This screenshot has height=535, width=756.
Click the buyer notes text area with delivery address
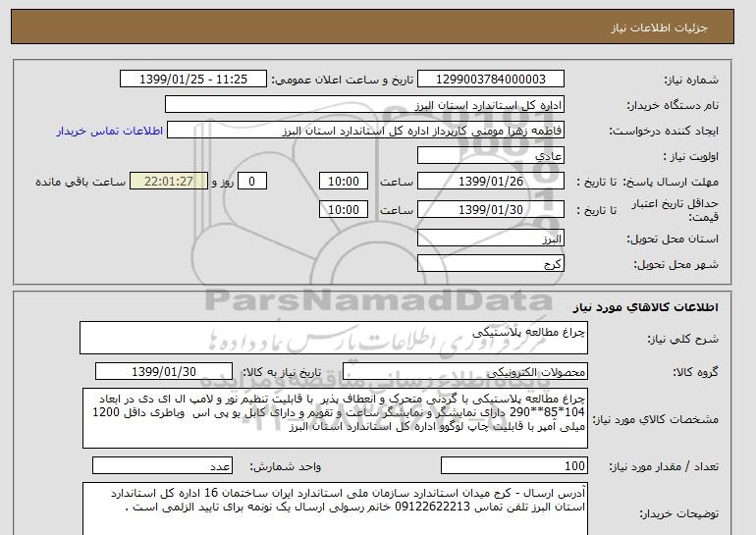coord(335,508)
